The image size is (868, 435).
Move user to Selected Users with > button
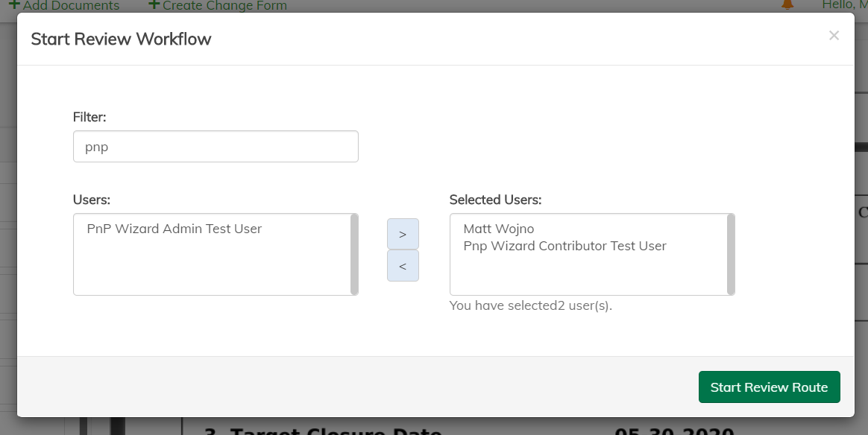pyautogui.click(x=403, y=234)
